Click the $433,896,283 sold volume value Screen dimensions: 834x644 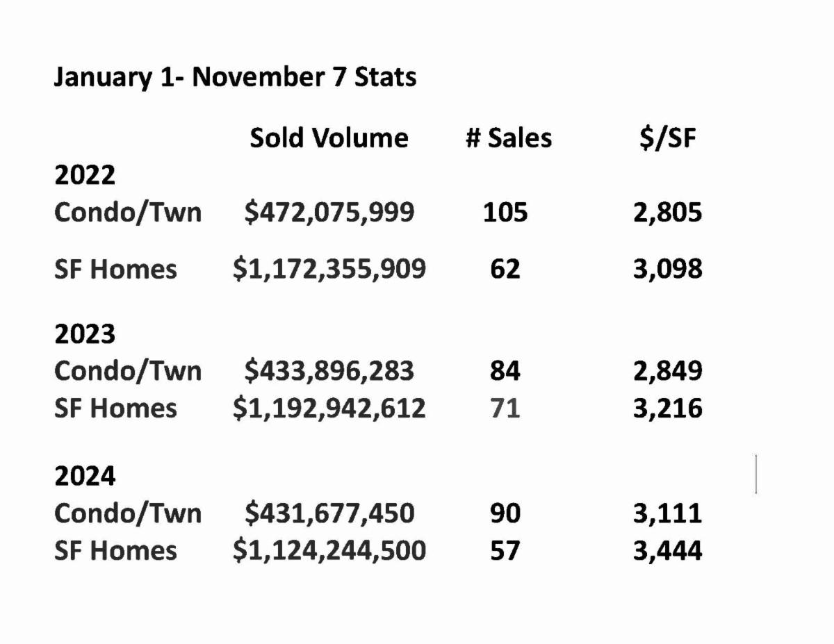coord(329,371)
